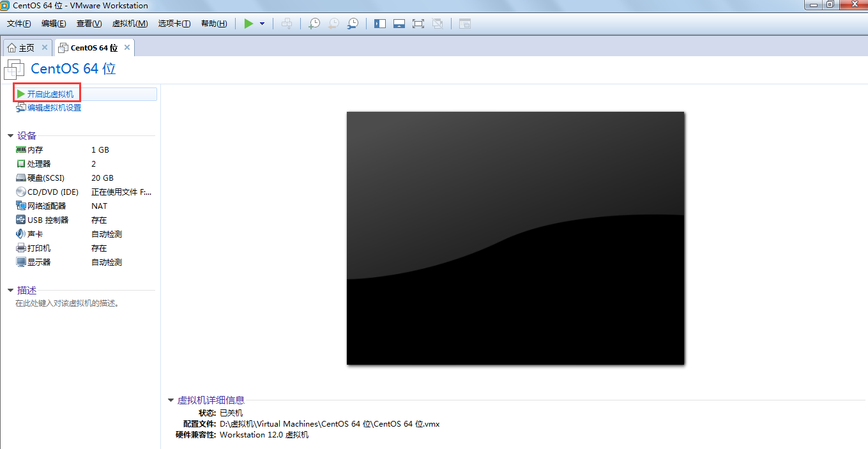The height and width of the screenshot is (449, 868).
Task: Click the NAT network adapter value
Action: point(99,206)
